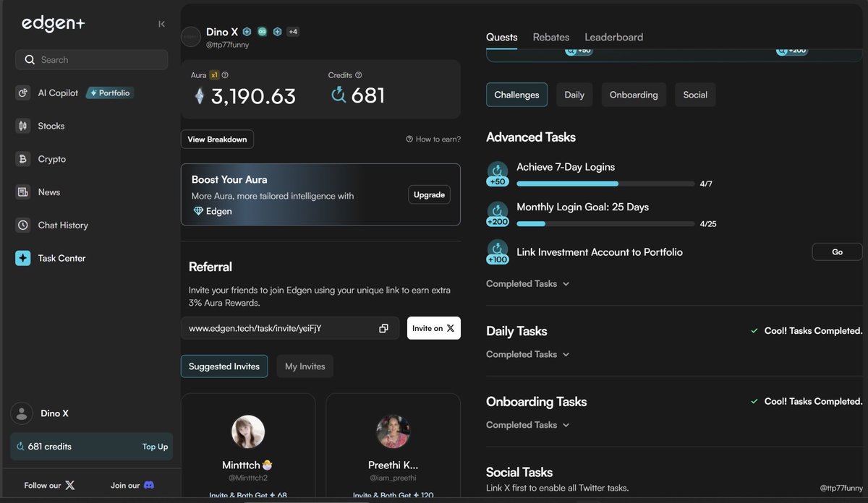Click the 4/7 progress count

pyautogui.click(x=706, y=184)
